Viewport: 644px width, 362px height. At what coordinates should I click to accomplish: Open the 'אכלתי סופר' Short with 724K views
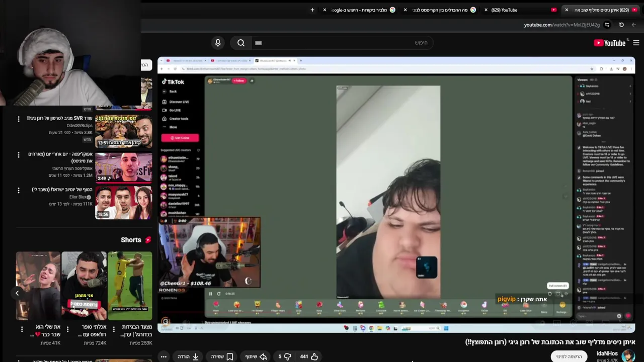pos(84,286)
